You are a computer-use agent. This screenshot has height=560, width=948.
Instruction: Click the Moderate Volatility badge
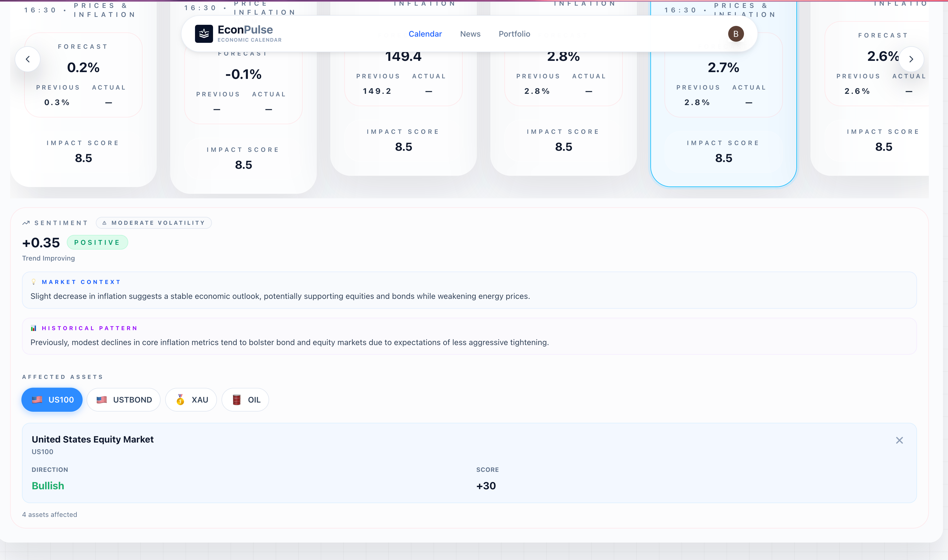coord(154,223)
